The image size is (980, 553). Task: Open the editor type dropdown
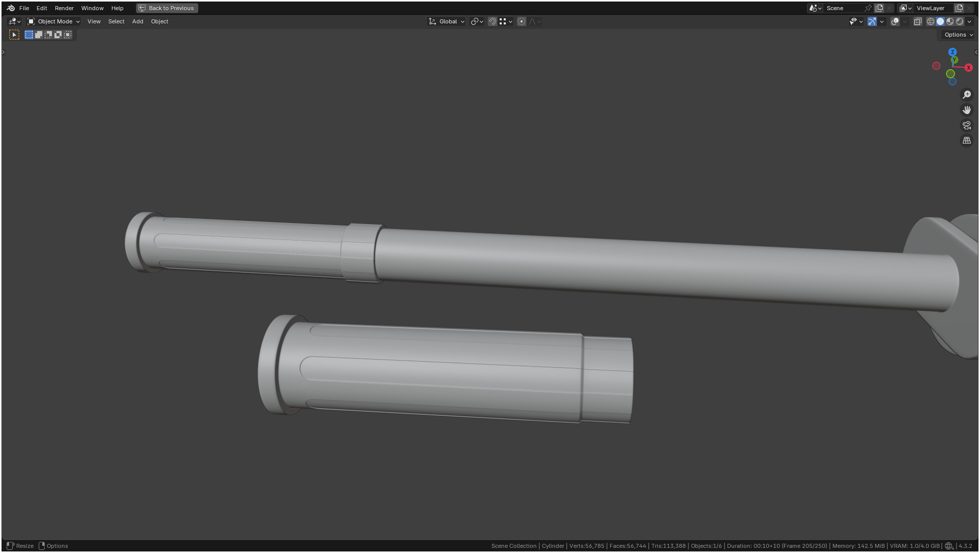[x=14, y=21]
